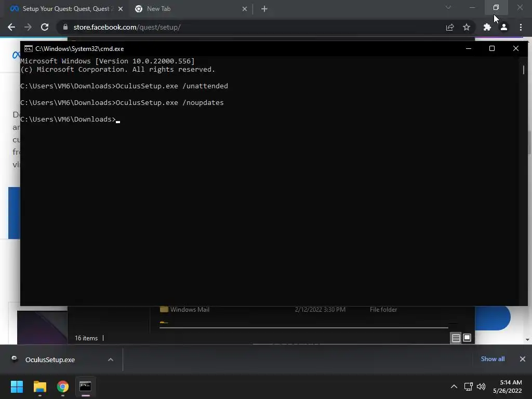
Task: Click the OculusSetup.exe /noupdates command line
Action: point(122,102)
